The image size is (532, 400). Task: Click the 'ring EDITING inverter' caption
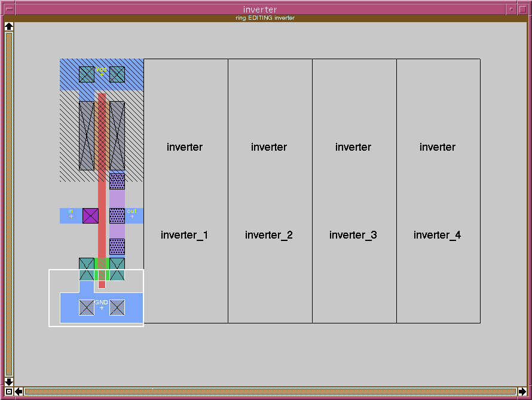coord(265,18)
